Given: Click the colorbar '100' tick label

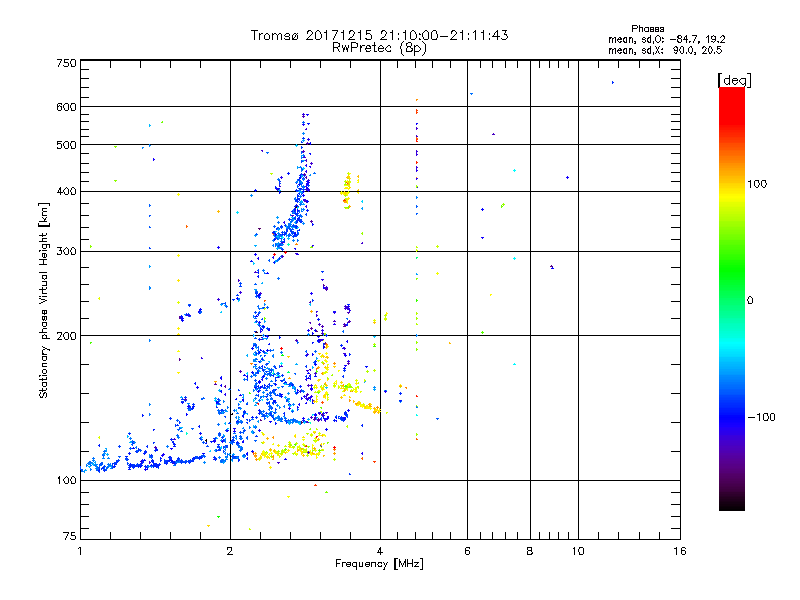Looking at the screenshot, I should point(757,184).
